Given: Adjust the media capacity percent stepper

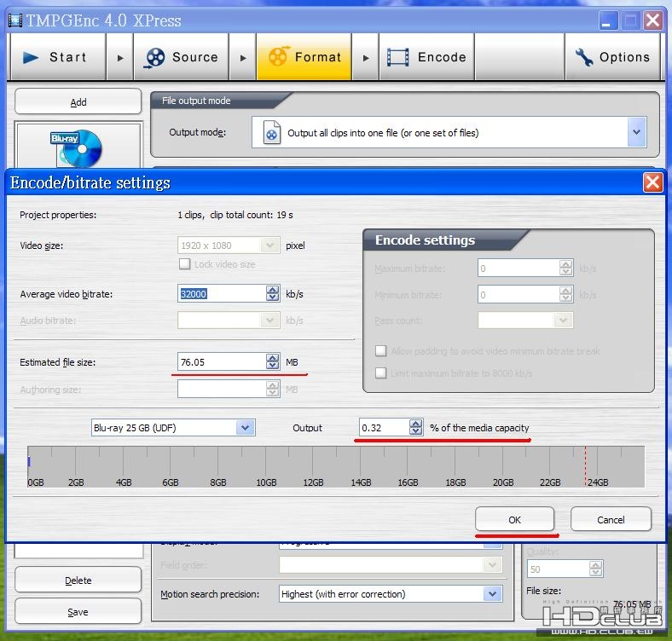Looking at the screenshot, I should 415,428.
